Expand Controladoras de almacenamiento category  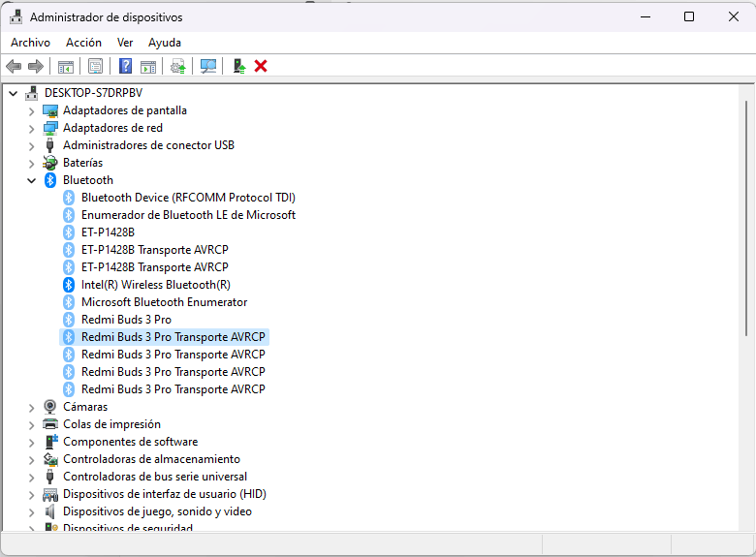click(x=31, y=460)
